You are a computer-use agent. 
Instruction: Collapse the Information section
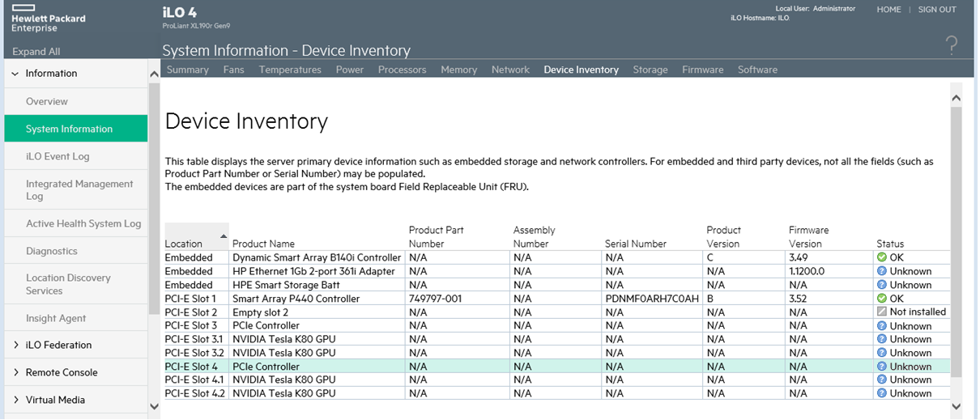15,74
